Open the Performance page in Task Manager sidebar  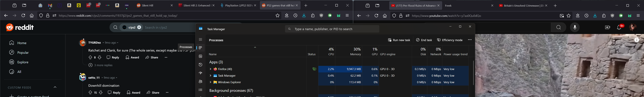(x=200, y=56)
